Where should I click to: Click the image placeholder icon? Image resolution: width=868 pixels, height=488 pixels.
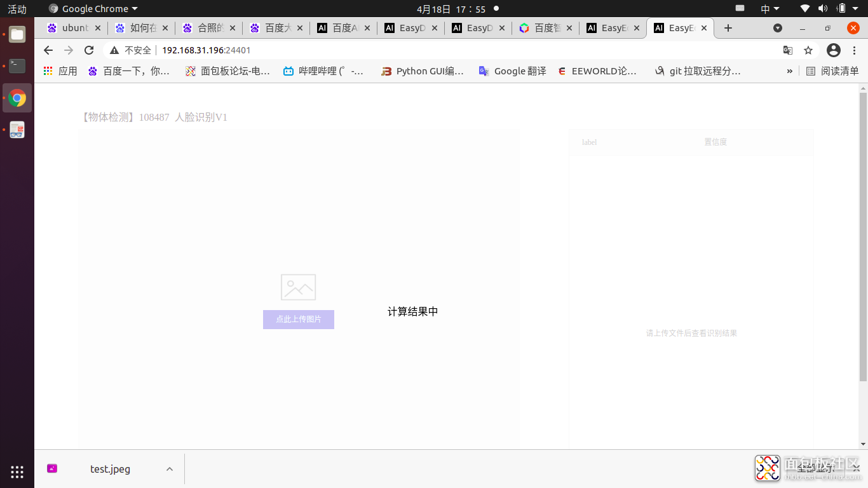tap(299, 287)
